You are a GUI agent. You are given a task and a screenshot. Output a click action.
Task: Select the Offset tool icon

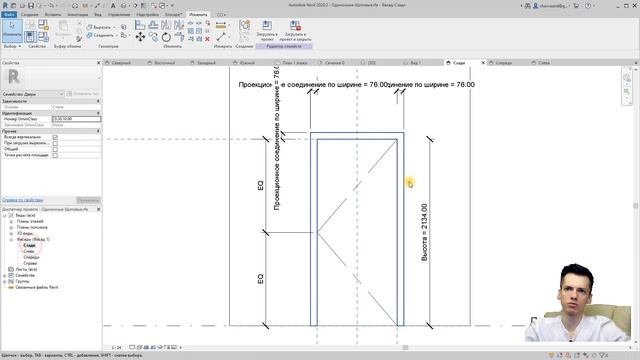click(153, 25)
